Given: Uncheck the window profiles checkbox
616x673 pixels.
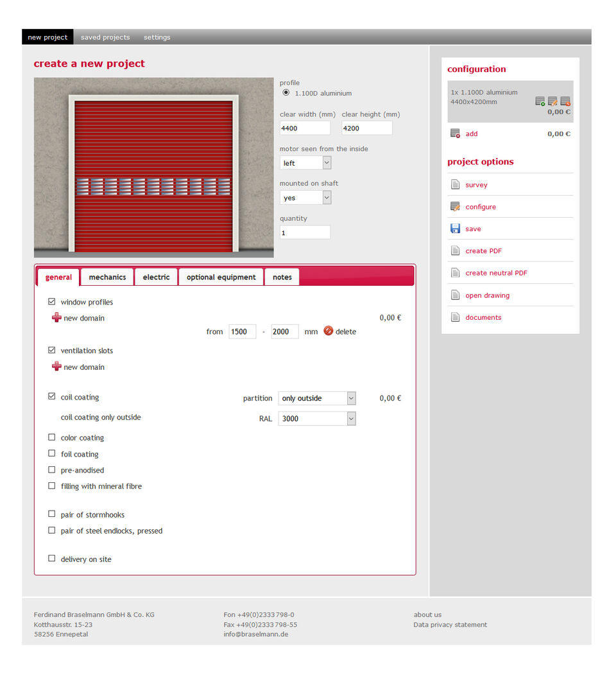Looking at the screenshot, I should [52, 301].
